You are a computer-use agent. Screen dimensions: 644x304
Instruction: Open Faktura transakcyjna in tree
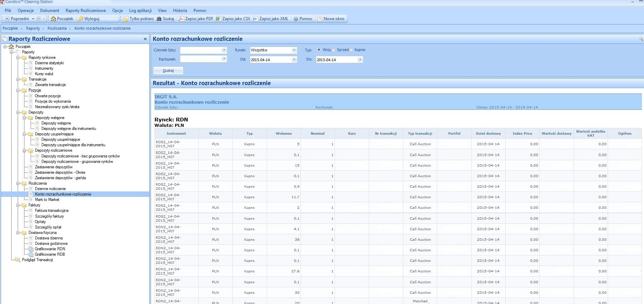click(52, 210)
